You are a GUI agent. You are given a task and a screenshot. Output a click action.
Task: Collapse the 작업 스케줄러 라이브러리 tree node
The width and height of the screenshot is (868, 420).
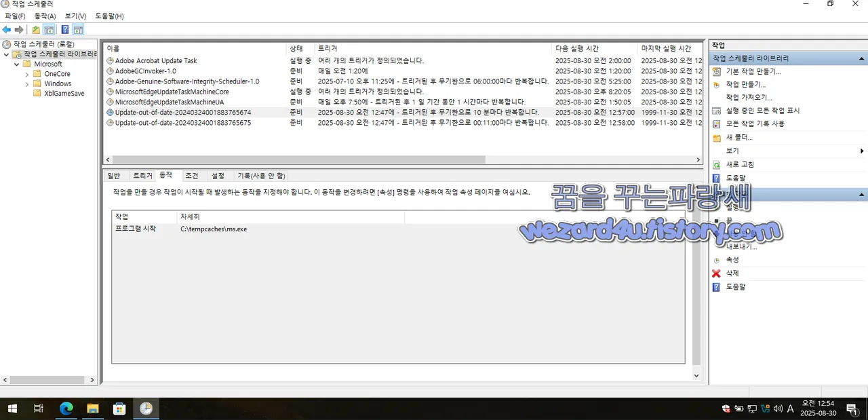pos(6,54)
